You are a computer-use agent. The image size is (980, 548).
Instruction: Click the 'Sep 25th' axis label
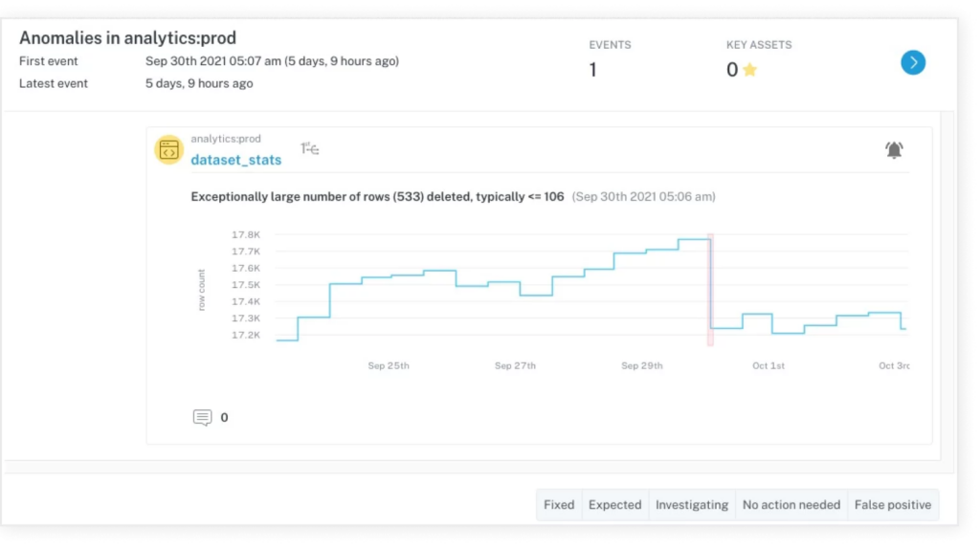pos(389,366)
